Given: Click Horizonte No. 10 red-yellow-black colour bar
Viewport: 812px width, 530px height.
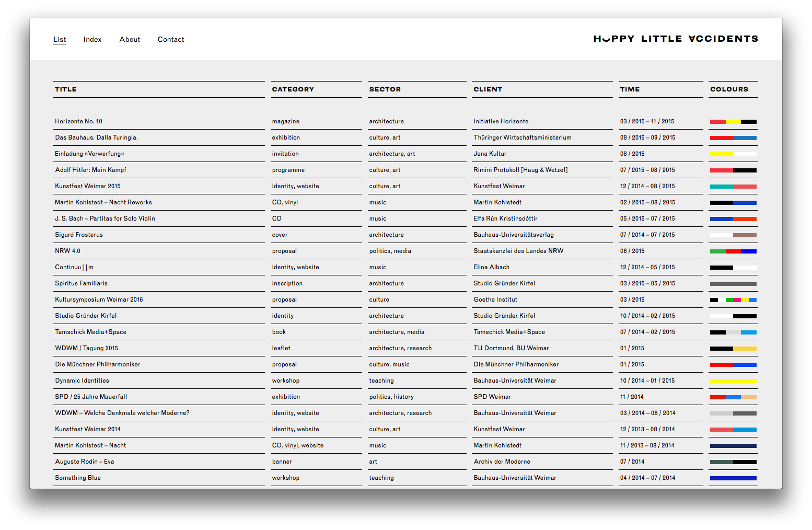Looking at the screenshot, I should click(733, 122).
